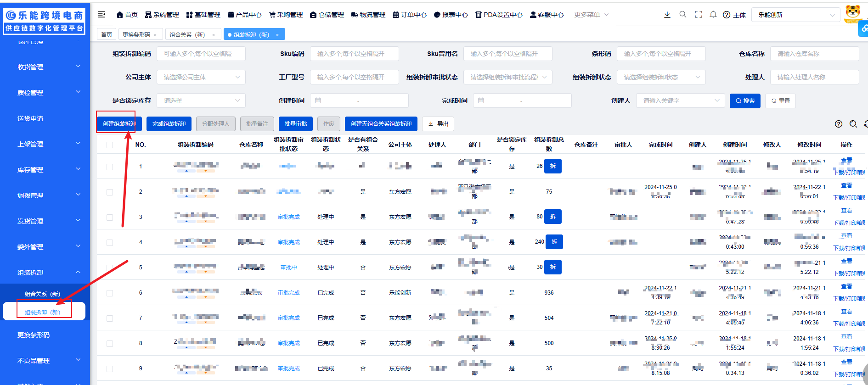
Task: Expand the 更多菜单 dropdown
Action: [x=592, y=15]
